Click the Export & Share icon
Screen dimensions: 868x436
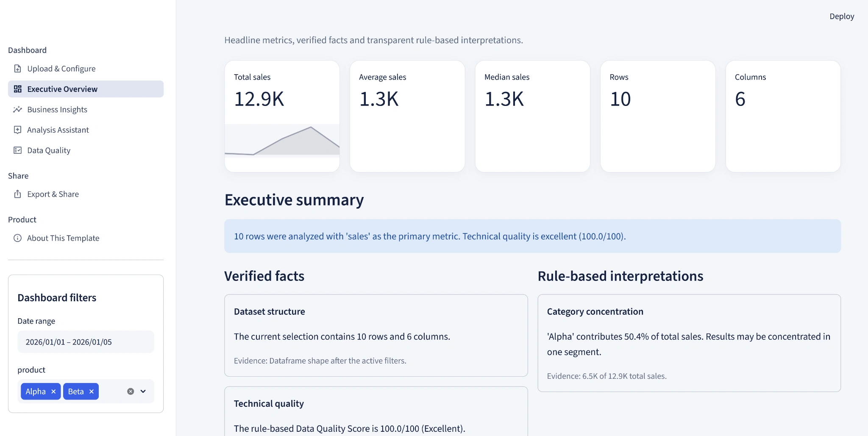click(17, 194)
